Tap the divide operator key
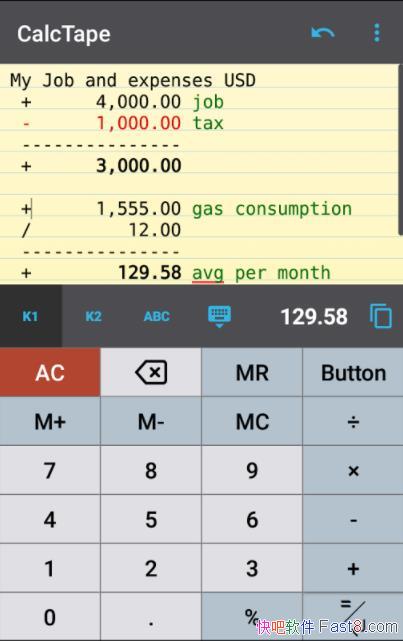Screen dimensions: 403x641 coord(353,421)
